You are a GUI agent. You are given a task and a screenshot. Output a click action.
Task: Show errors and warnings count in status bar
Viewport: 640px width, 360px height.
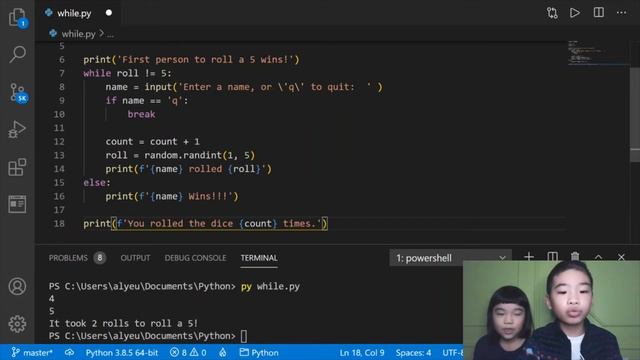[188, 353]
